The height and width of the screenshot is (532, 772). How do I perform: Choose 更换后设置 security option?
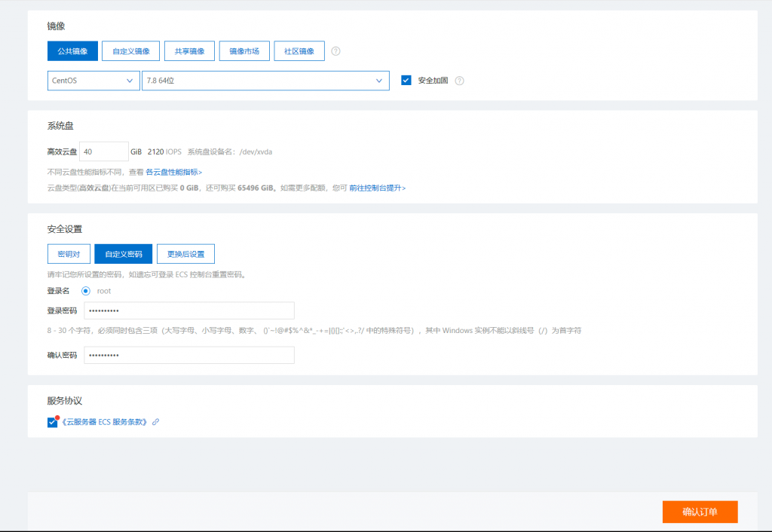[185, 254]
